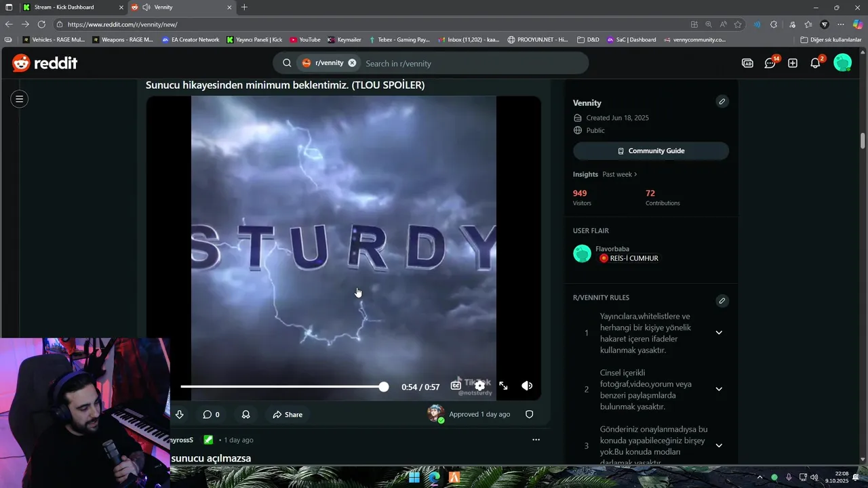Open taskbar volume speaker icon
Viewport: 868px width, 488px height.
click(x=814, y=477)
